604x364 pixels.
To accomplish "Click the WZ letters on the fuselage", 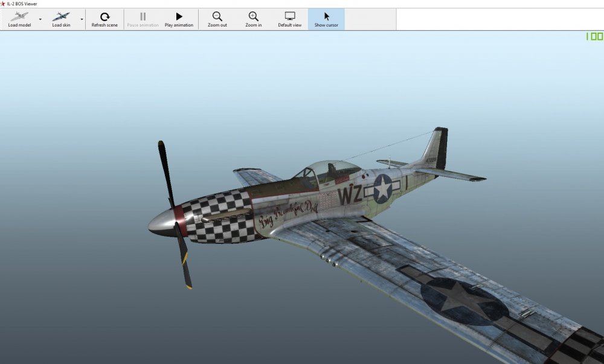I will tap(350, 194).
